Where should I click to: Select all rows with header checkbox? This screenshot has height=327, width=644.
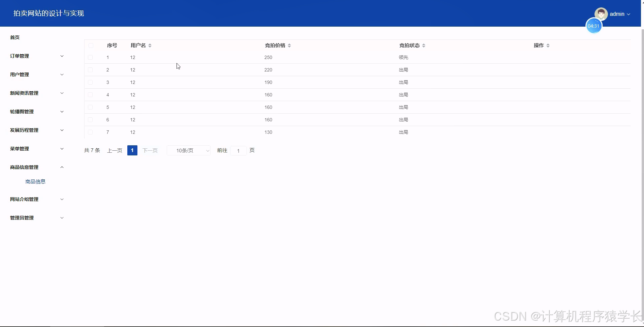point(91,45)
